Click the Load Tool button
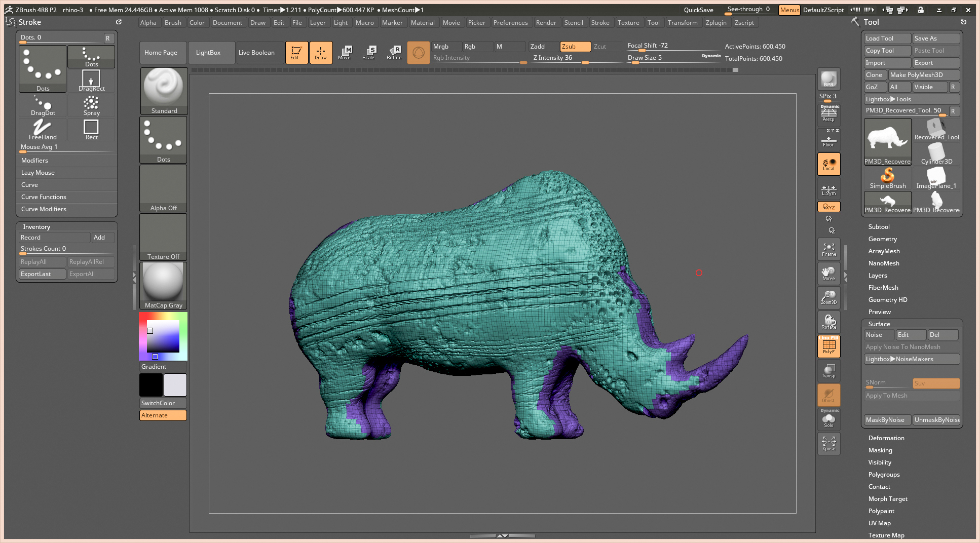The height and width of the screenshot is (543, 980). click(x=887, y=38)
